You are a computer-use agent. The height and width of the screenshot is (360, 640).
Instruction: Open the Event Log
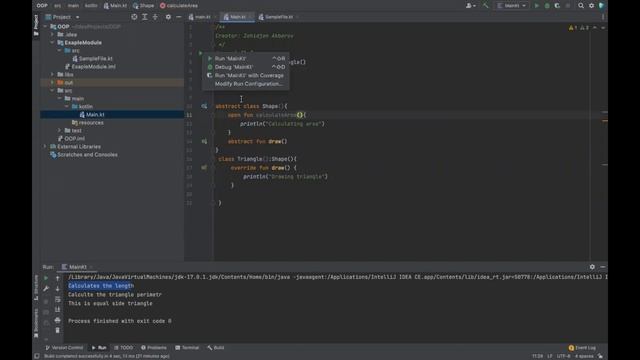pyautogui.click(x=582, y=348)
